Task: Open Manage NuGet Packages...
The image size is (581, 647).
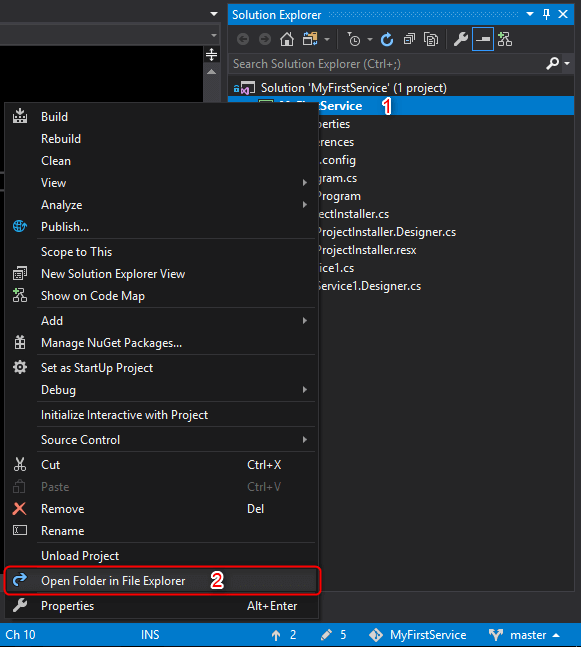Action: tap(161, 343)
